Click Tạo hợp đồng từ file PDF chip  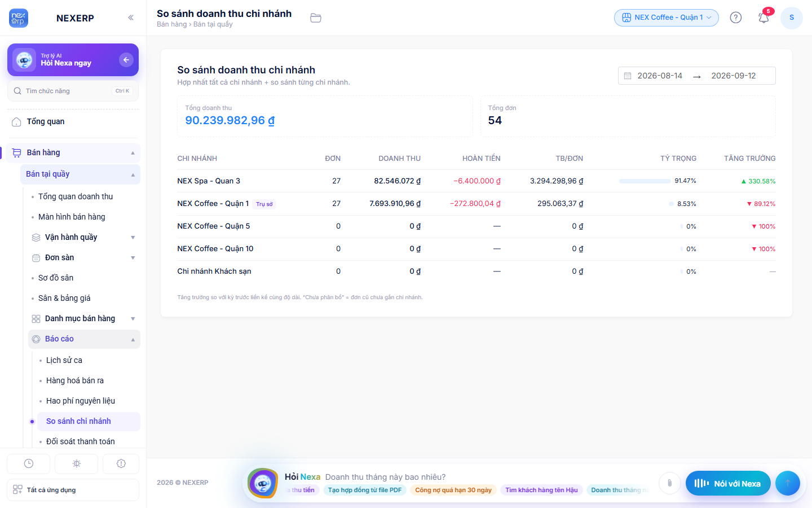[365, 490]
